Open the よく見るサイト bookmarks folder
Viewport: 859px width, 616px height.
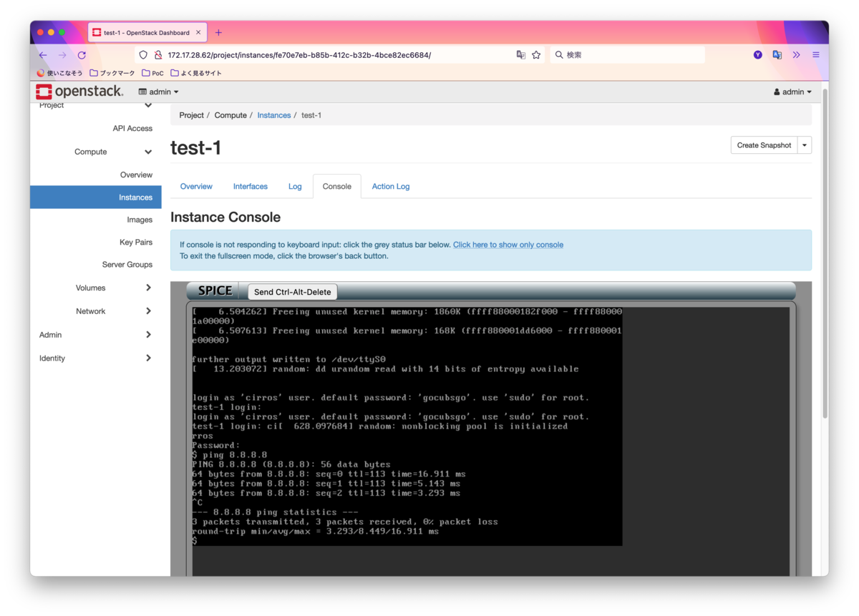coord(196,73)
